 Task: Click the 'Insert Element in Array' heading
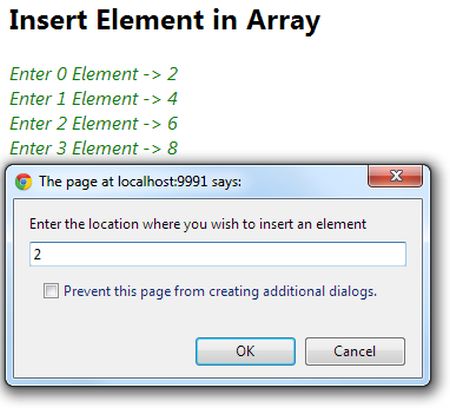[165, 21]
